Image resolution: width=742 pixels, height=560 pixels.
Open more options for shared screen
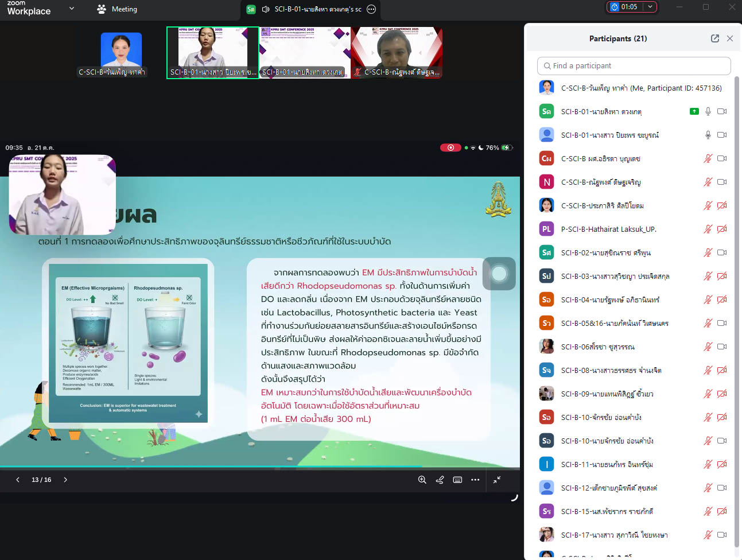pyautogui.click(x=371, y=9)
